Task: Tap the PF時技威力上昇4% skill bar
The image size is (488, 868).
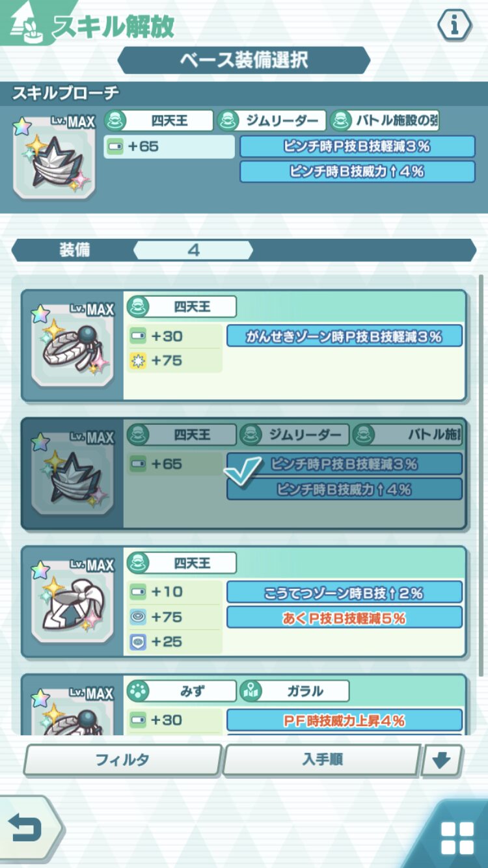Action: pyautogui.click(x=344, y=720)
